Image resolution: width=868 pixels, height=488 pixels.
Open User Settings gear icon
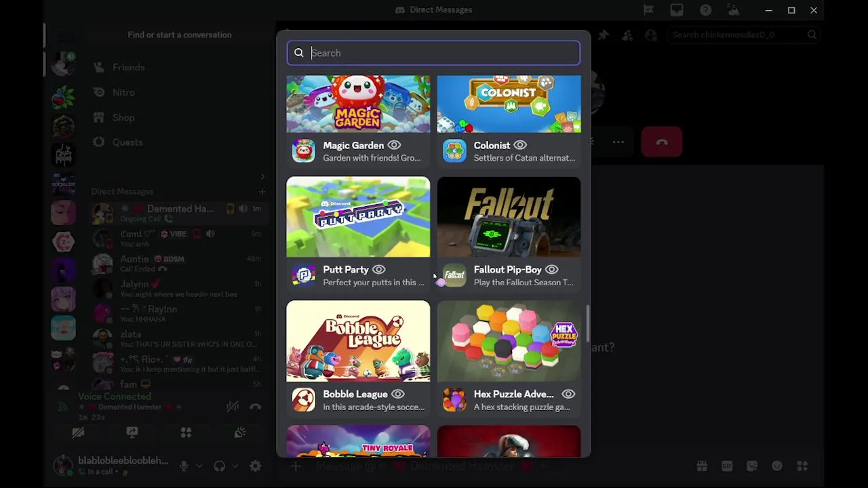(255, 466)
